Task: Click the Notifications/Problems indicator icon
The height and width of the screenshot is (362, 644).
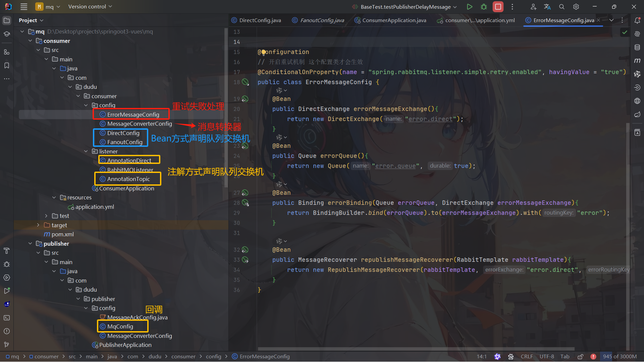Action: tap(593, 357)
